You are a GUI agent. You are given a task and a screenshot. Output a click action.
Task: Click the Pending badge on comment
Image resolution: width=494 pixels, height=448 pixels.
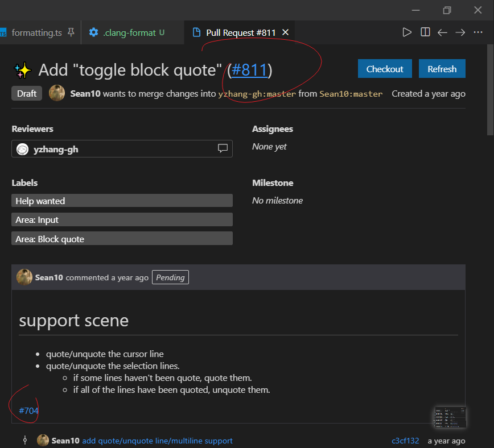[x=170, y=277]
